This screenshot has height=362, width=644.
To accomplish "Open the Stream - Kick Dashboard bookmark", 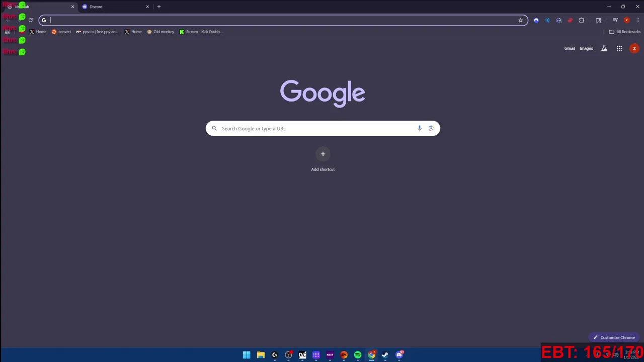I will click(x=201, y=32).
